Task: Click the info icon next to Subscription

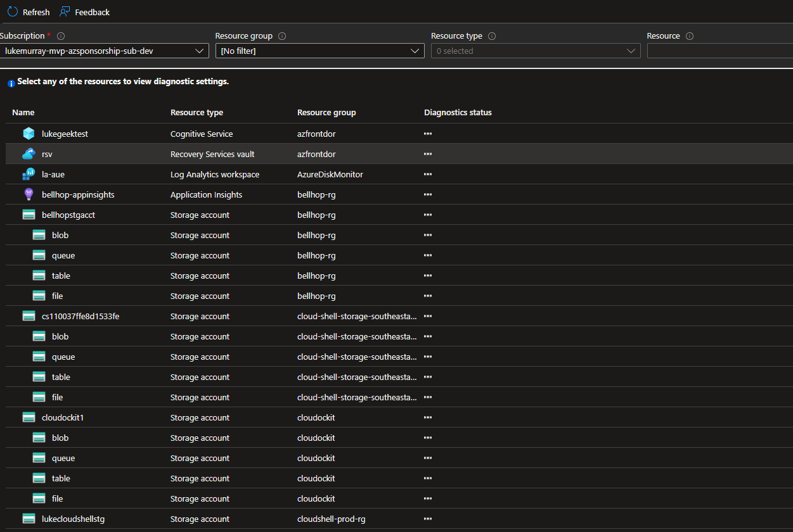Action: [x=60, y=36]
